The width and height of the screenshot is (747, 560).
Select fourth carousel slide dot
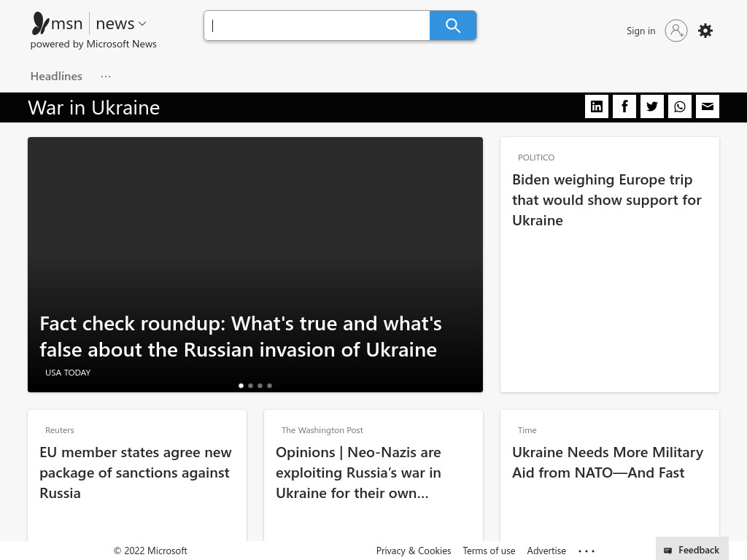point(270,386)
